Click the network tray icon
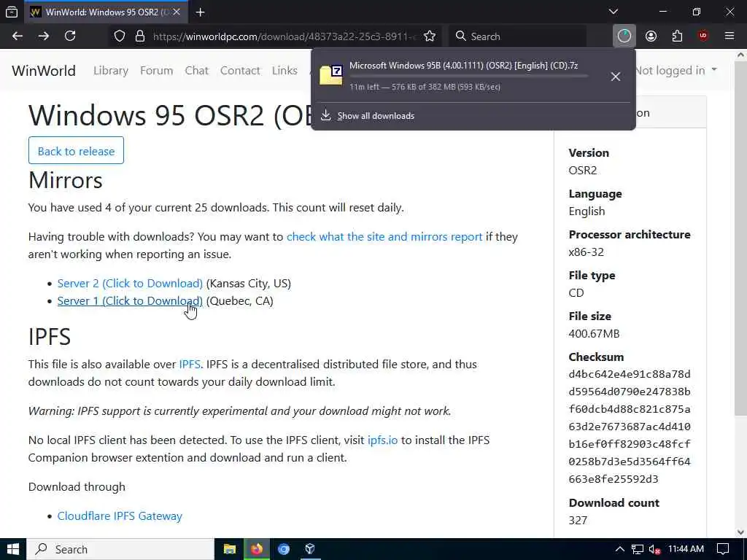 click(x=637, y=549)
